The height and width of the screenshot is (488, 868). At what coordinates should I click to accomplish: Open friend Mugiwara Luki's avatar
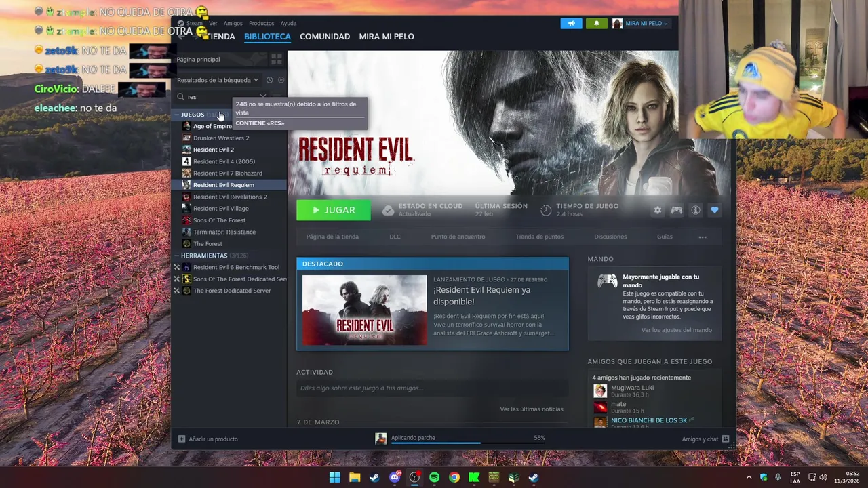600,390
